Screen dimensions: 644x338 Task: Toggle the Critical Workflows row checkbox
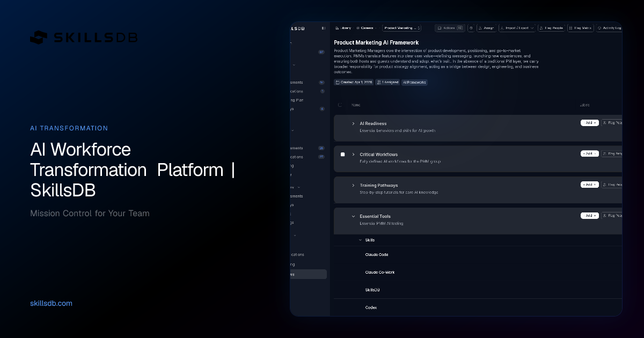pyautogui.click(x=342, y=155)
